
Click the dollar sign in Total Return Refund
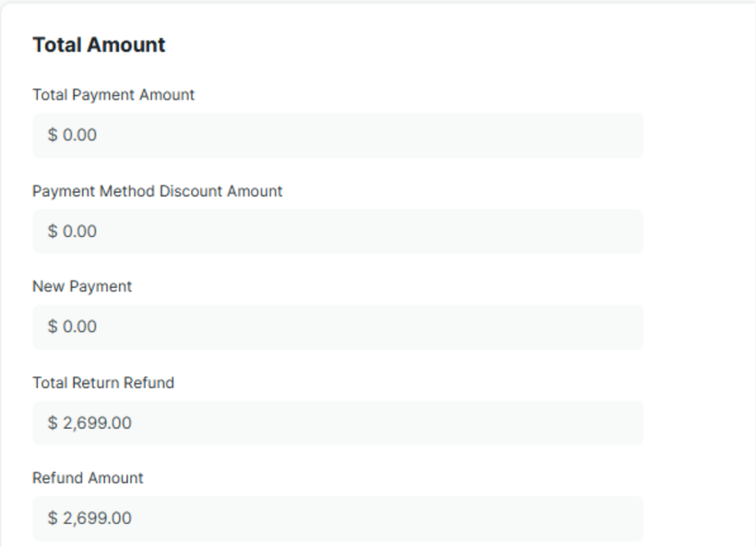pos(53,423)
